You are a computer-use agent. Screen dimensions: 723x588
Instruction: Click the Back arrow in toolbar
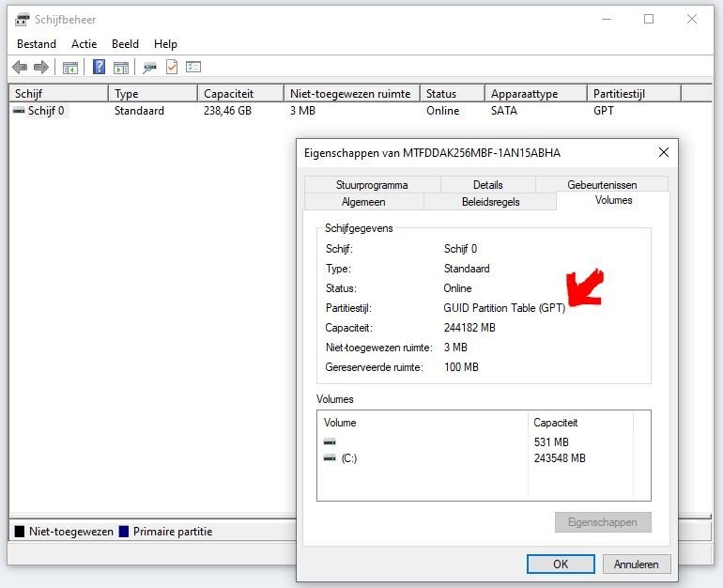pos(20,67)
